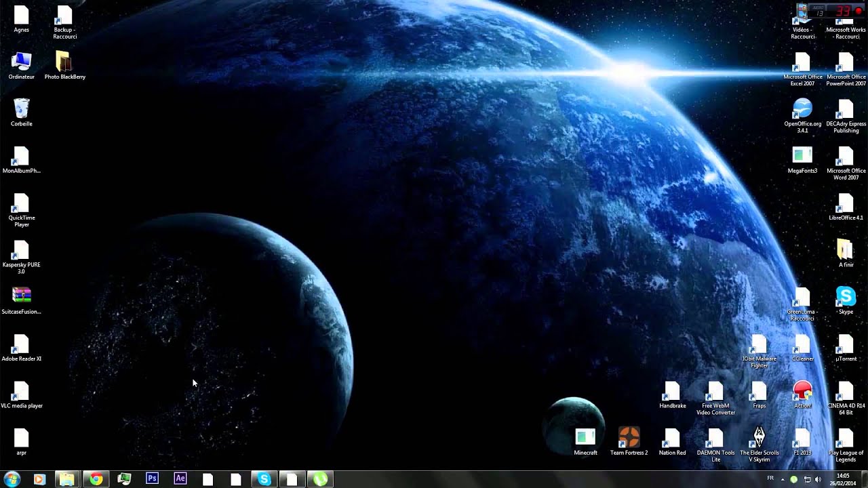Switch to Skype in the taskbar
Screen dimensions: 868x488
(x=264, y=479)
